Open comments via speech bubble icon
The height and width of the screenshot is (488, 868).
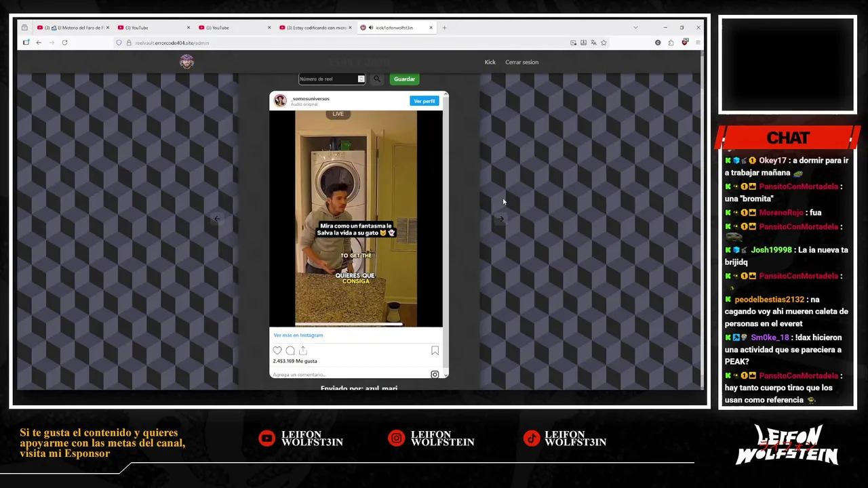pos(290,350)
